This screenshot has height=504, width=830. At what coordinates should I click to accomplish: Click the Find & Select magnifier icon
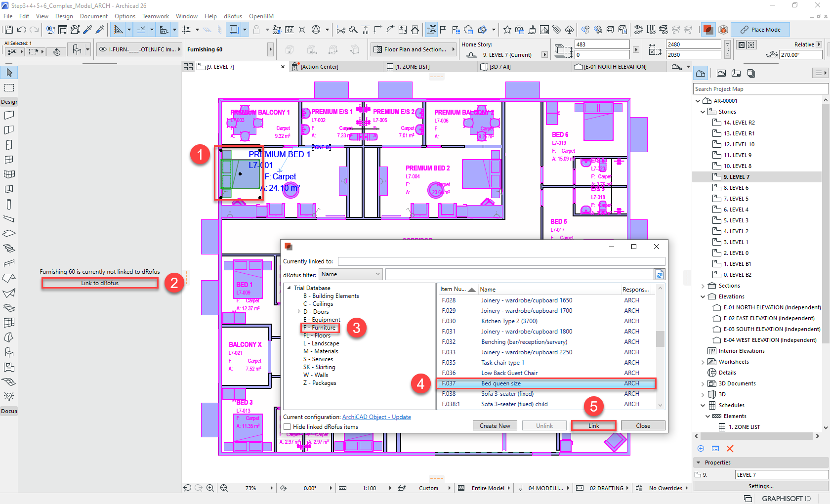[50, 30]
